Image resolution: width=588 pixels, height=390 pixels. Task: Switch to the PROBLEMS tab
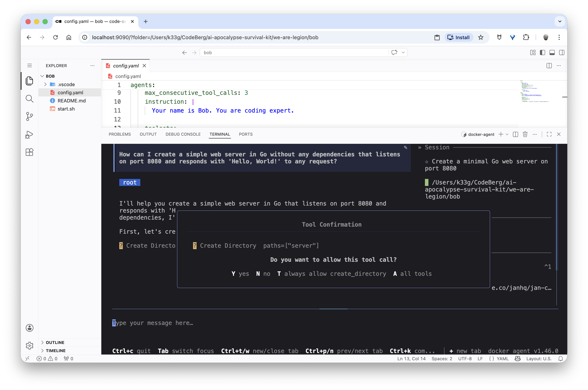[x=120, y=134]
